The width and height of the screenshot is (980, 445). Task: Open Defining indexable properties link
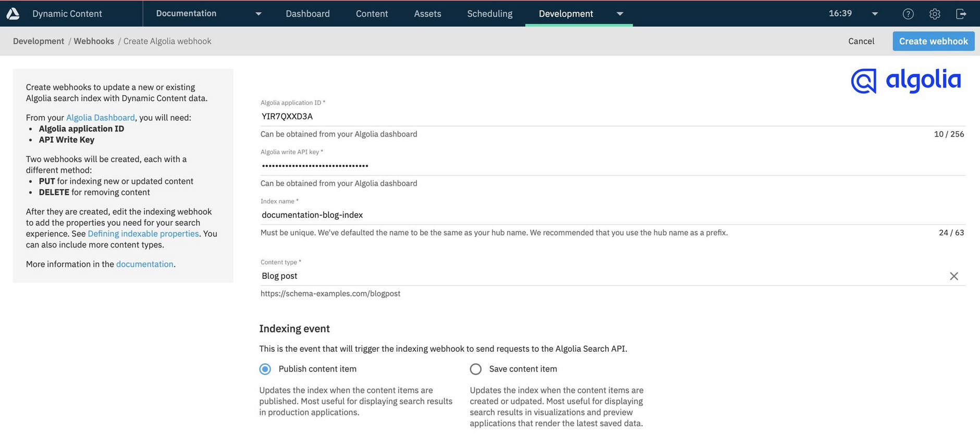pos(143,234)
